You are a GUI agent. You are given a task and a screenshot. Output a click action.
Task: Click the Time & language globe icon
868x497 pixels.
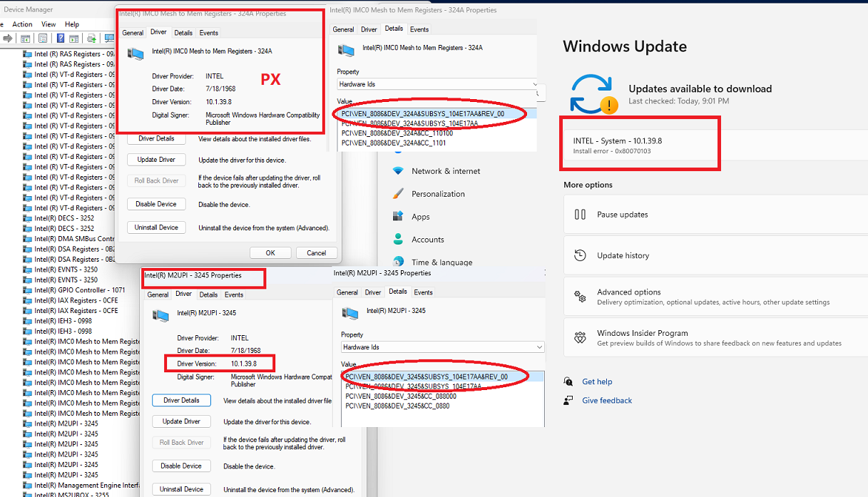click(398, 262)
